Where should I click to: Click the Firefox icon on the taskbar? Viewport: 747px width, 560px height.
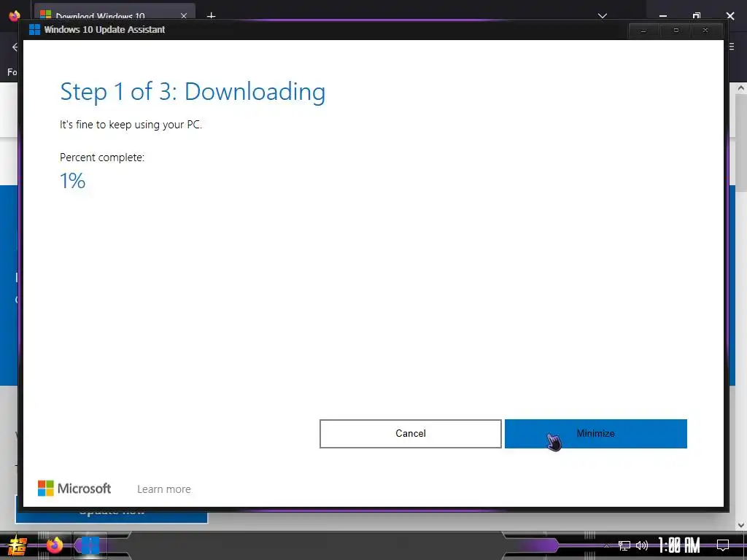click(54, 545)
